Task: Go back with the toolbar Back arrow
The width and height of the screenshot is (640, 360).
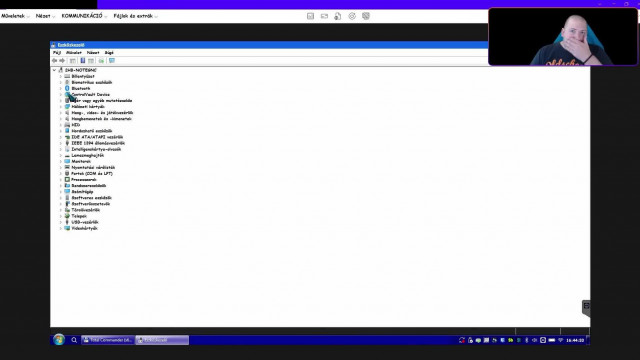Action: tap(54, 61)
